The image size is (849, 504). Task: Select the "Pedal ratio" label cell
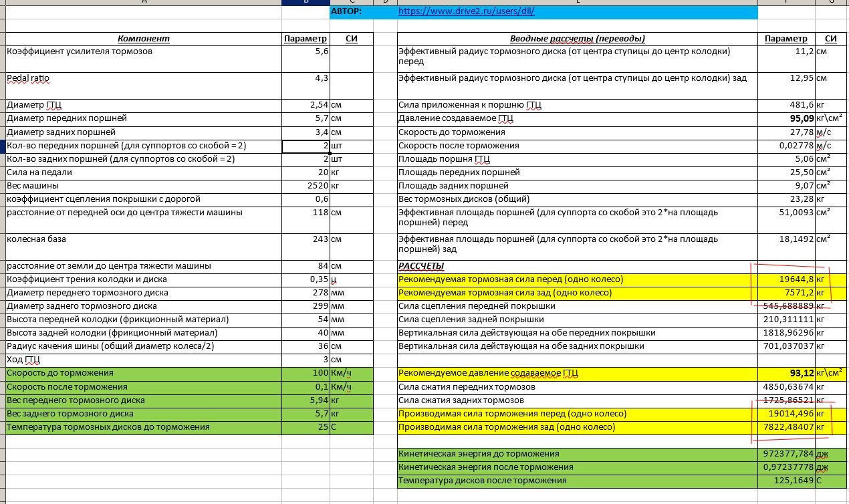(x=144, y=86)
